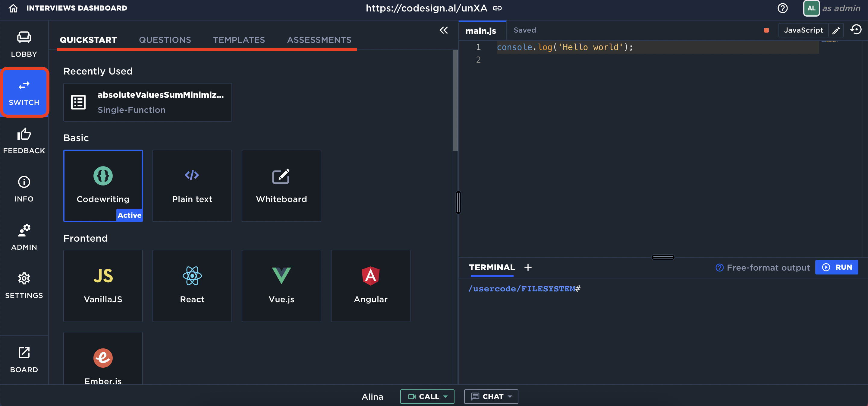Viewport: 868px width, 406px height.
Task: Open the Admin sidebar panel
Action: tap(24, 237)
